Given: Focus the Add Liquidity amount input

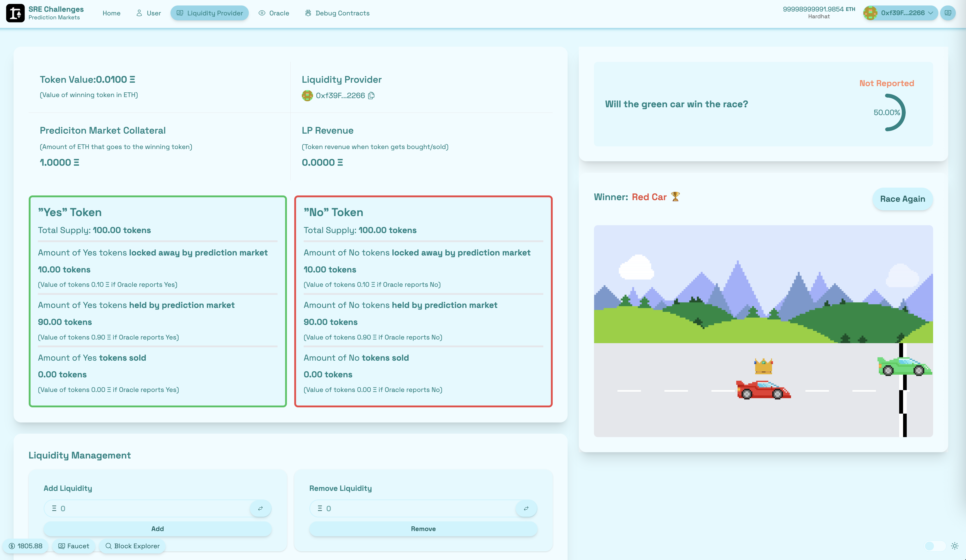Looking at the screenshot, I should [x=153, y=508].
